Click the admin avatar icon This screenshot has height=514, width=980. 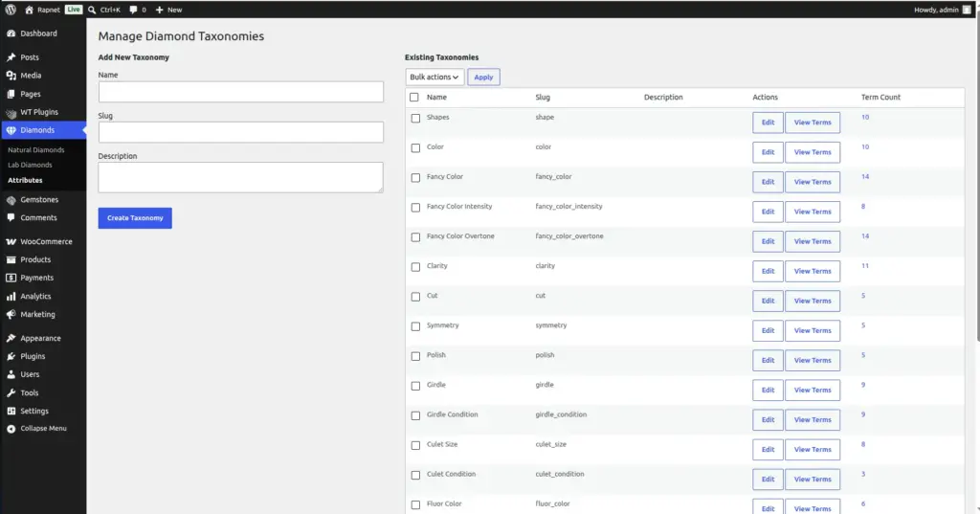tap(967, 10)
